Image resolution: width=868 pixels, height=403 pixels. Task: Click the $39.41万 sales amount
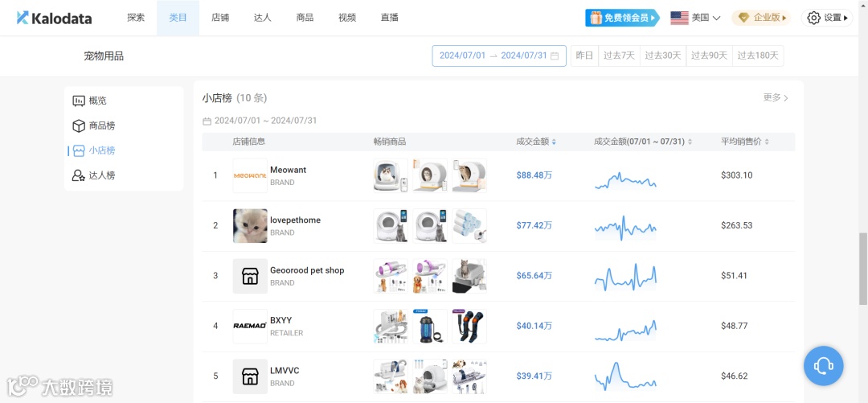[534, 376]
